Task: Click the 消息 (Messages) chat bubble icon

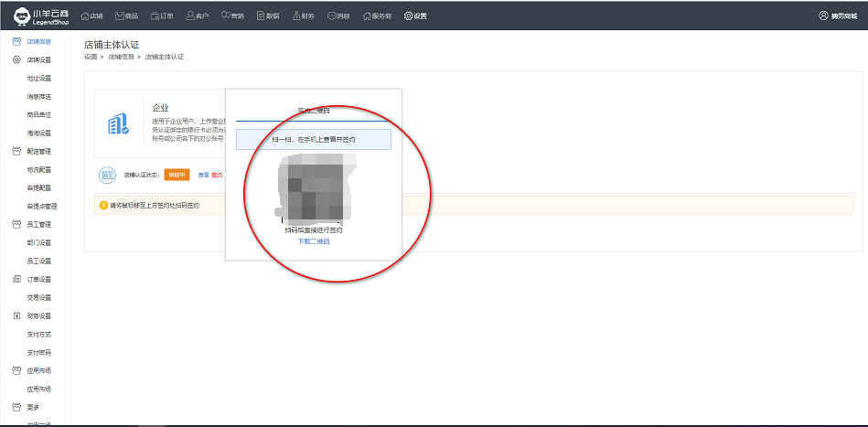Action: coord(332,16)
